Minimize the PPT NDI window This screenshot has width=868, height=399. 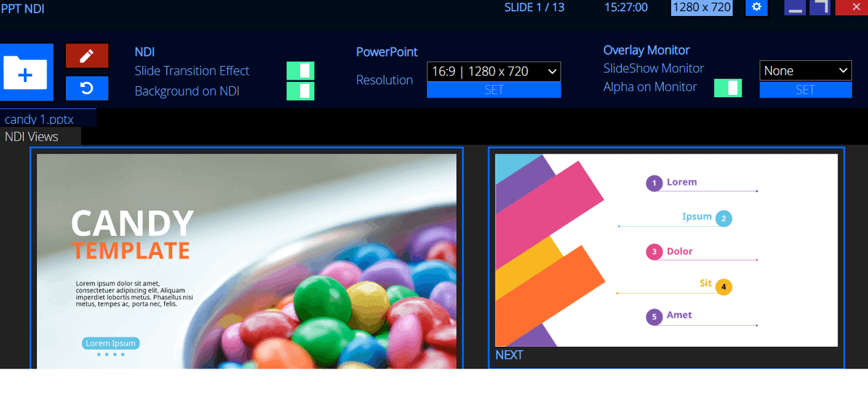795,7
